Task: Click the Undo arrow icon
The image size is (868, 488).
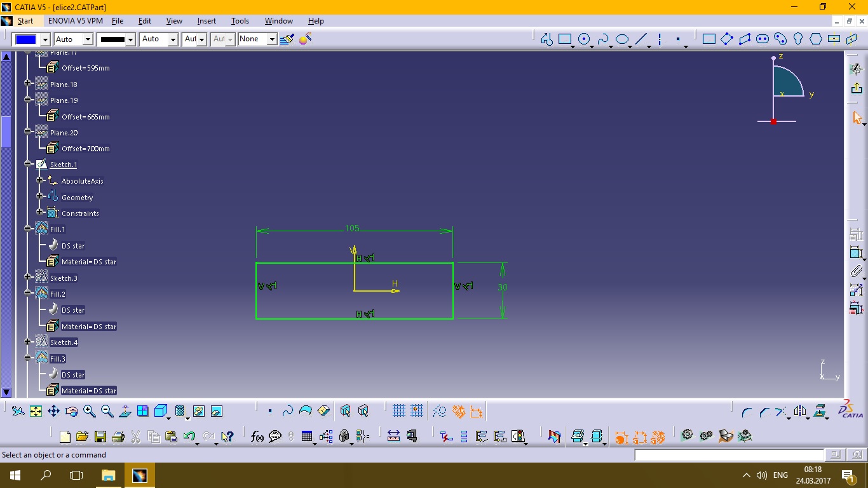Action: click(189, 437)
